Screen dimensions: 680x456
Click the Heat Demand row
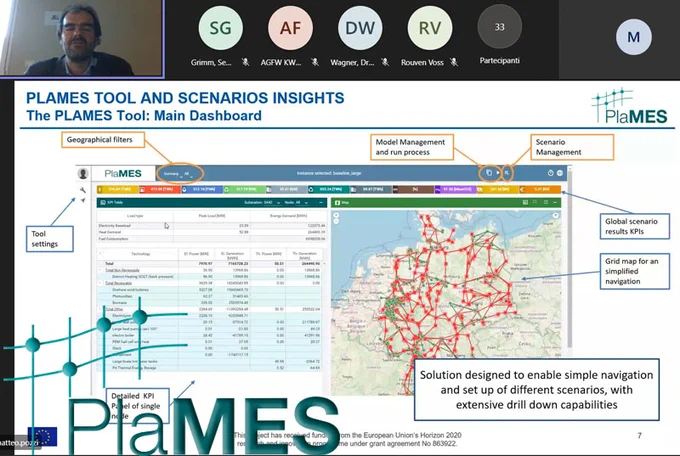[212, 232]
